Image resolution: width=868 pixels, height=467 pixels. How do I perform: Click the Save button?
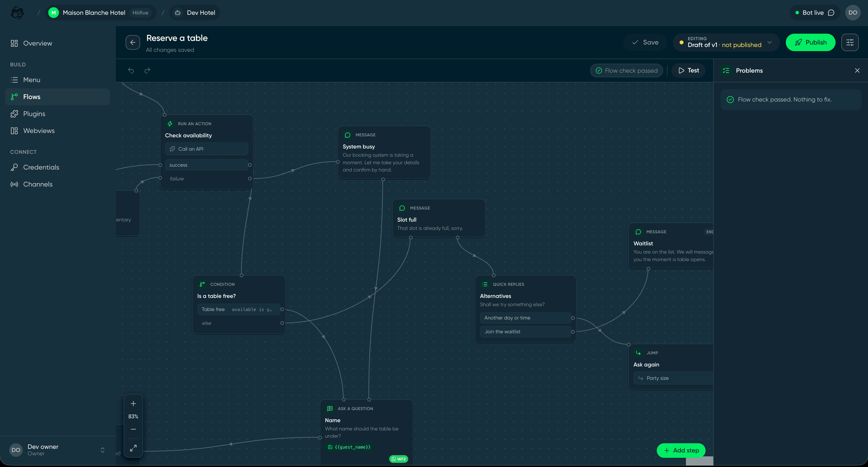point(645,42)
